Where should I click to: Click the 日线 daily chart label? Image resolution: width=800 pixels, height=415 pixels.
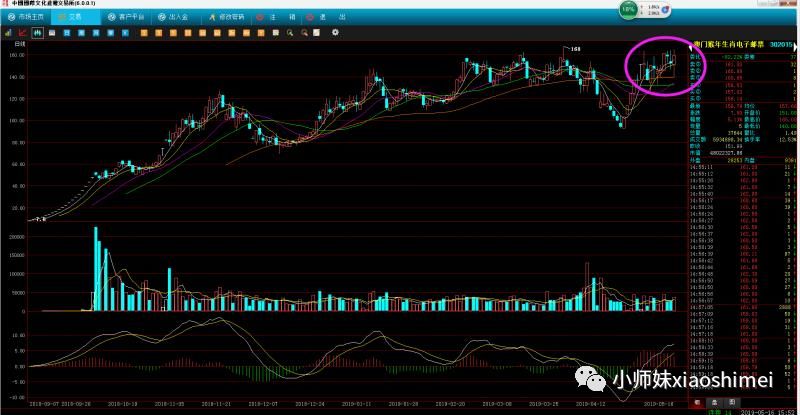click(x=20, y=44)
